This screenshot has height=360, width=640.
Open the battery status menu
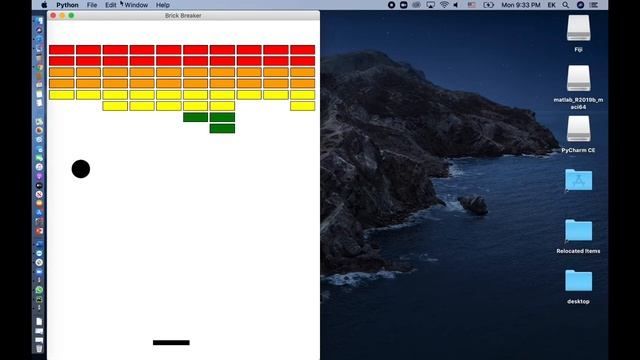(x=488, y=5)
